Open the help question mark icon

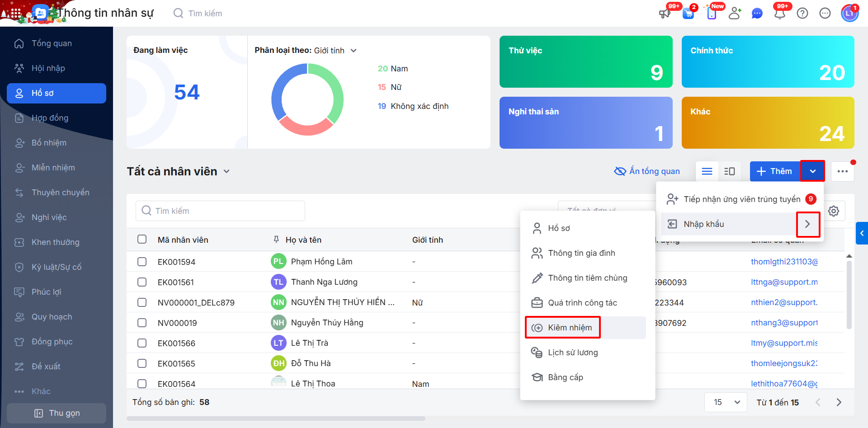coord(802,14)
